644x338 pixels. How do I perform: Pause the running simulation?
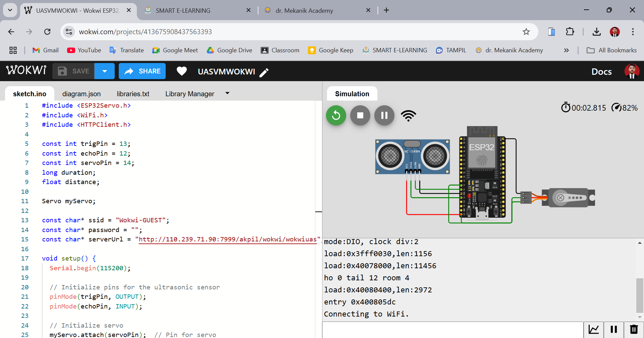[x=384, y=115]
